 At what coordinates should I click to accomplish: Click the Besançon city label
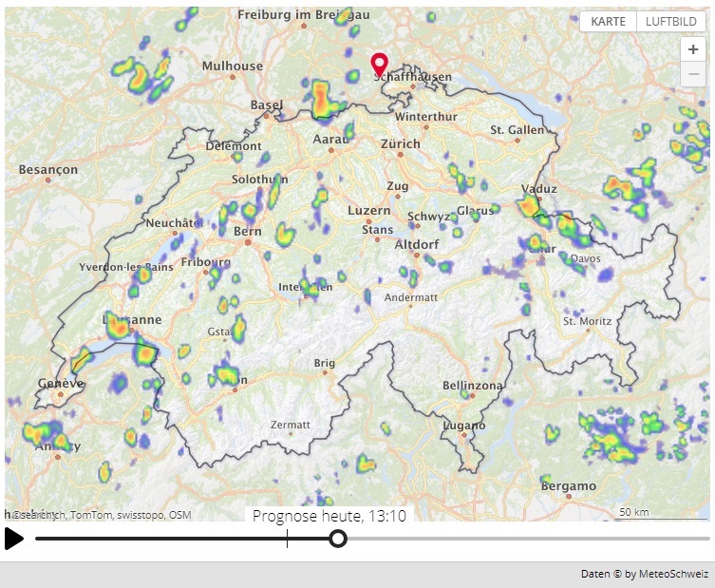point(48,170)
